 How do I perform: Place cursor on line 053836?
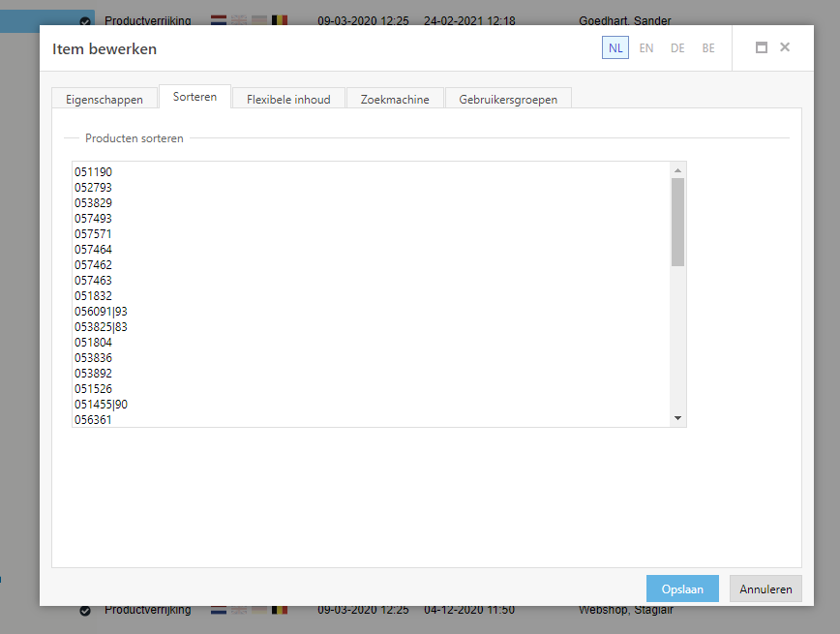93,358
